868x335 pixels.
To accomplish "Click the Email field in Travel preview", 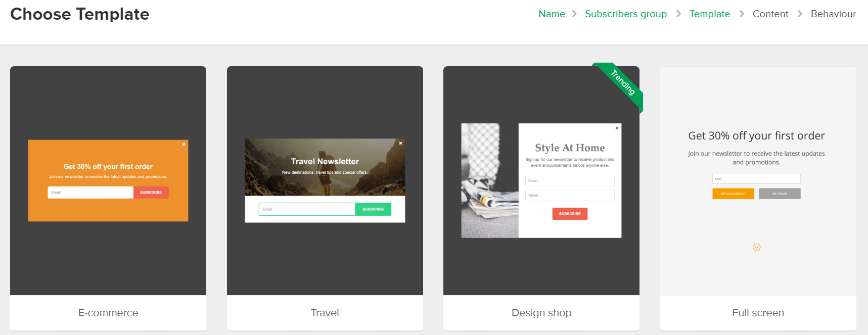I will pyautogui.click(x=307, y=209).
